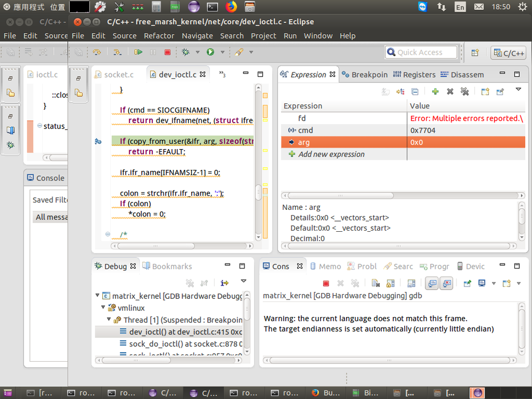Screen dimensions: 532x399
Task: Open the Progress tab
Action: pyautogui.click(x=435, y=267)
